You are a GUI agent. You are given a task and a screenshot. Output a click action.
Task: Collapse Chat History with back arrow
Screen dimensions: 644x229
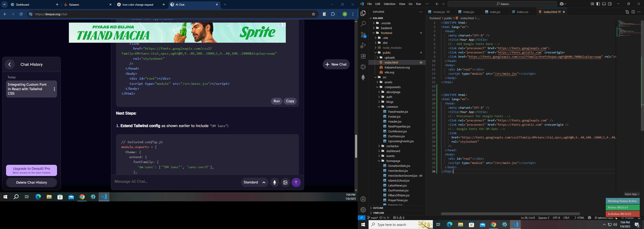point(10,64)
